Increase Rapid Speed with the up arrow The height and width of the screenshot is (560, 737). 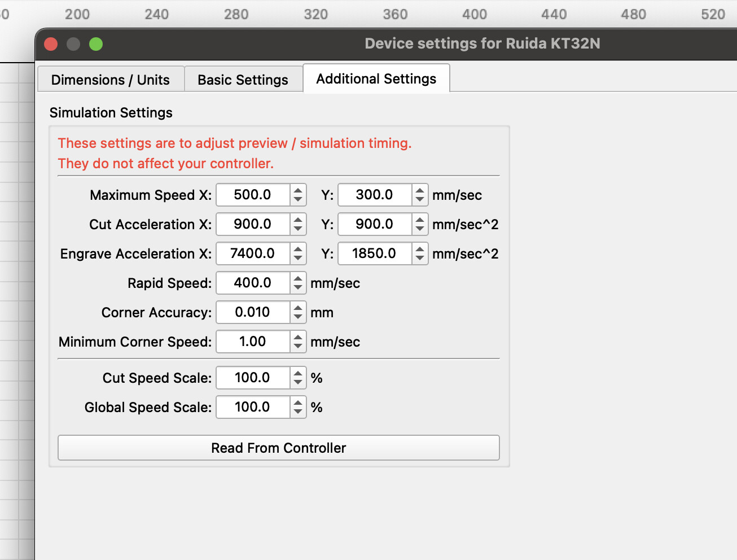click(x=298, y=278)
